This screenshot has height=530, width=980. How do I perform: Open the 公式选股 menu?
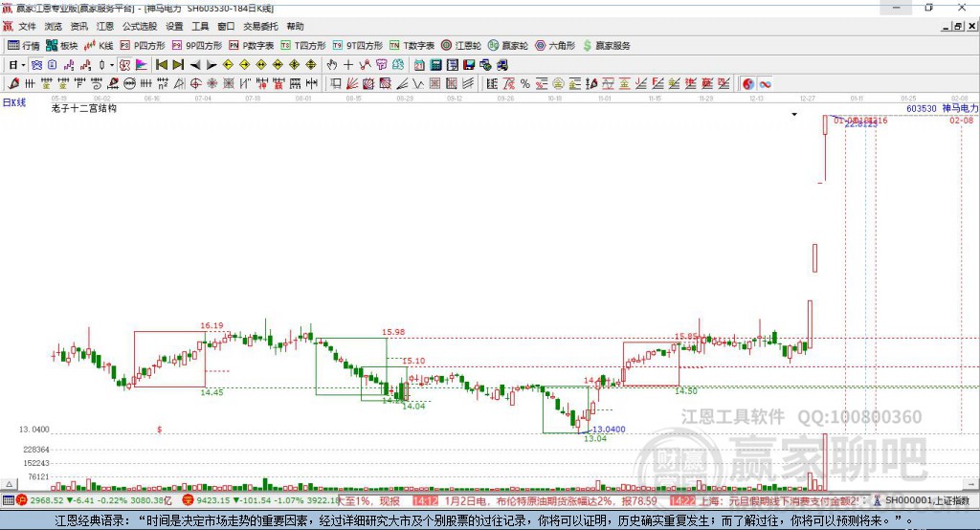(x=140, y=26)
